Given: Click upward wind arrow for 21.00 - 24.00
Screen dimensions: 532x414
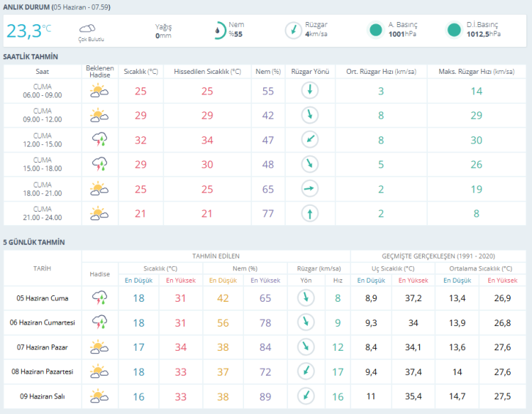Looking at the screenshot, I should (310, 214).
